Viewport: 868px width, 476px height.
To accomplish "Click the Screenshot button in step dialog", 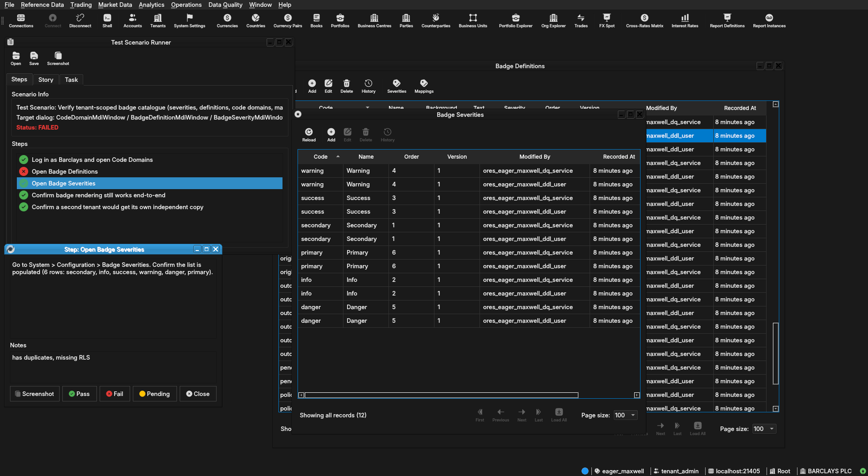I will (35, 394).
